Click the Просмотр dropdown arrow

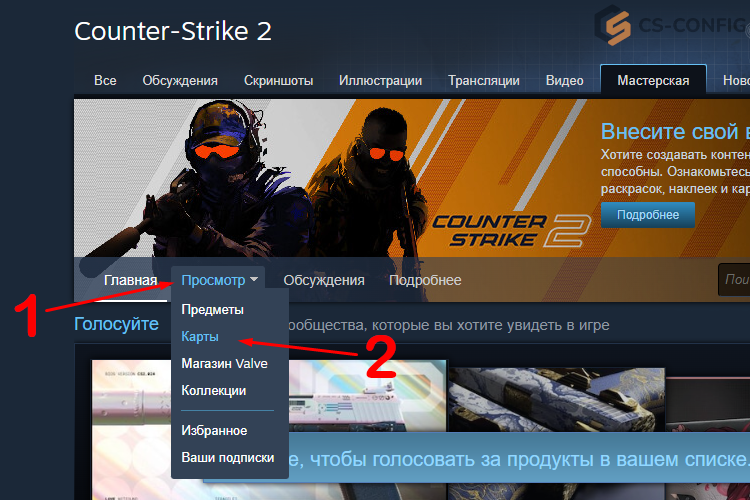tap(254, 279)
